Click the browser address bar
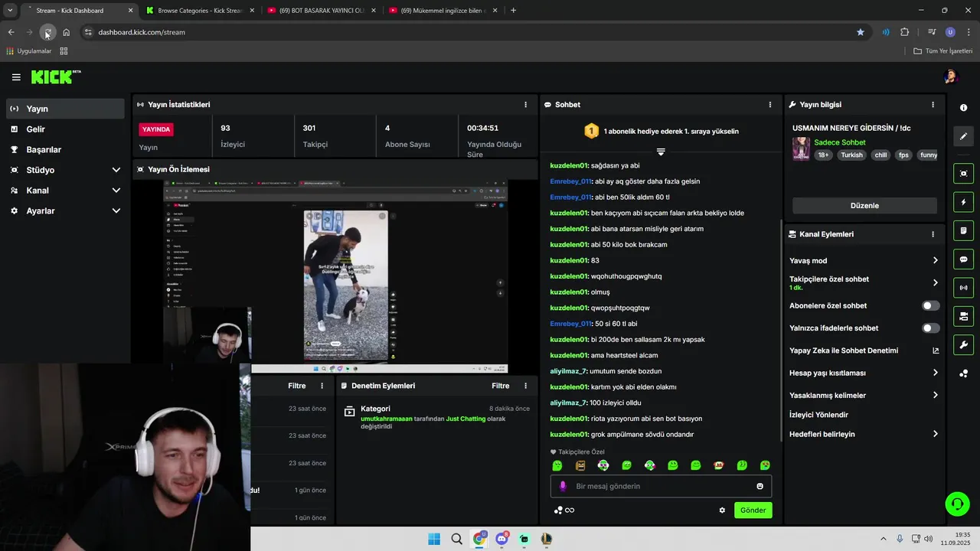Image resolution: width=980 pixels, height=551 pixels. click(467, 32)
